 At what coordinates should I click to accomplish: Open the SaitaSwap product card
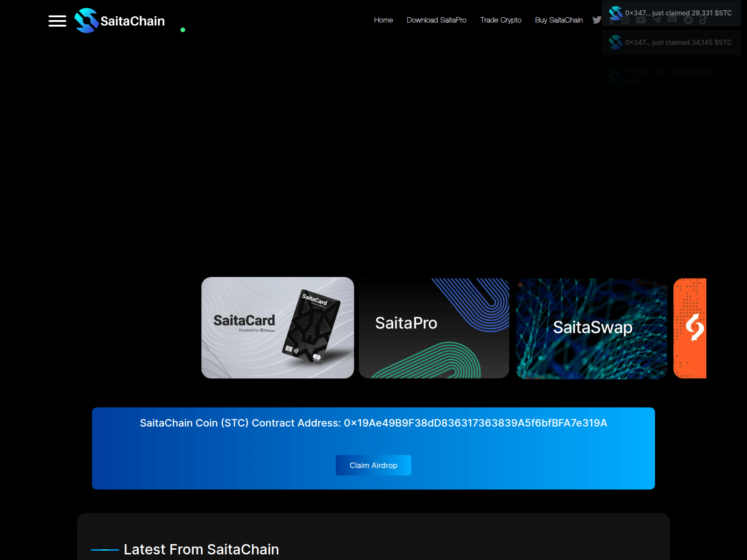[x=592, y=328]
